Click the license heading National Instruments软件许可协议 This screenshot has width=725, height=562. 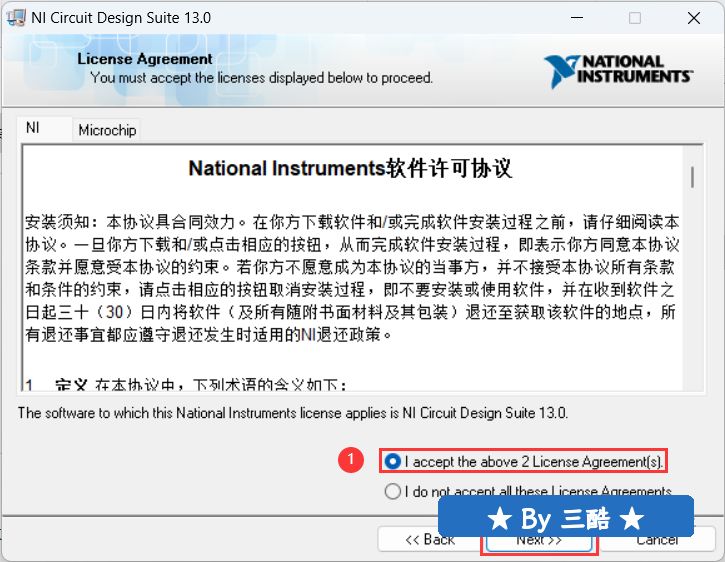[350, 168]
